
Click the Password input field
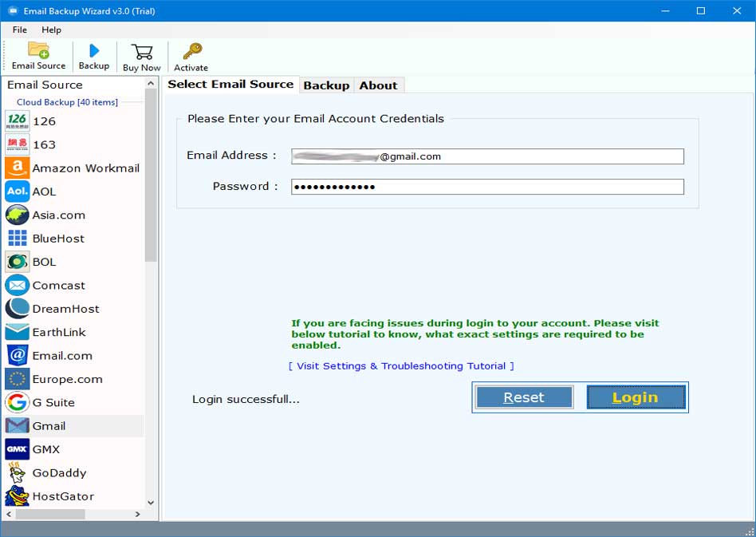[x=487, y=187]
